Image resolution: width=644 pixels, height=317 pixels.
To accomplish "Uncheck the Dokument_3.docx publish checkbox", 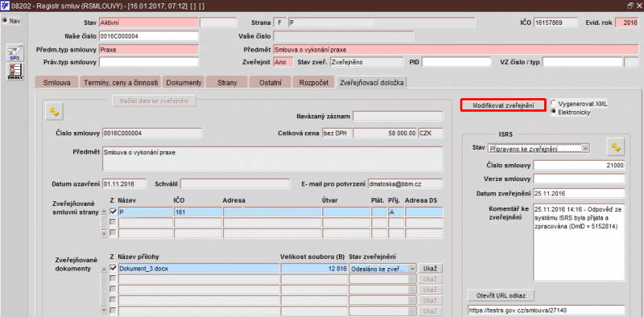I will [113, 268].
